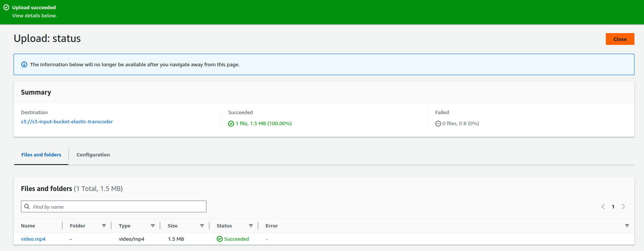Open the s3-input-bucket-elastic-transcoder destination link
Viewport: 644px width, 251px height.
[x=67, y=121]
